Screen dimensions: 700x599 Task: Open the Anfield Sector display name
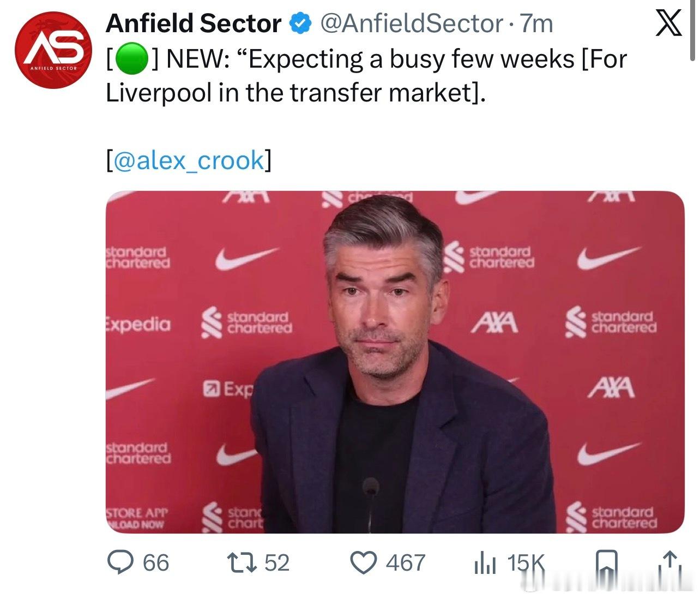194,23
